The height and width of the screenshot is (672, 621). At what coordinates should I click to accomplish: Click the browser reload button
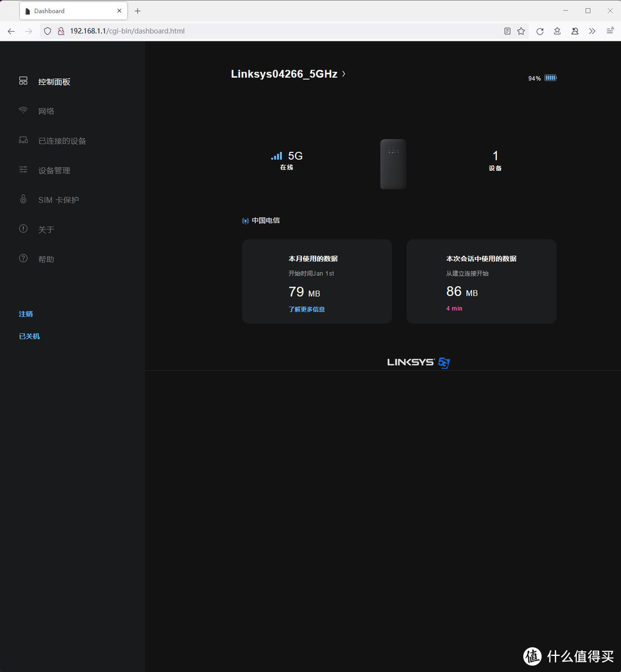point(539,31)
